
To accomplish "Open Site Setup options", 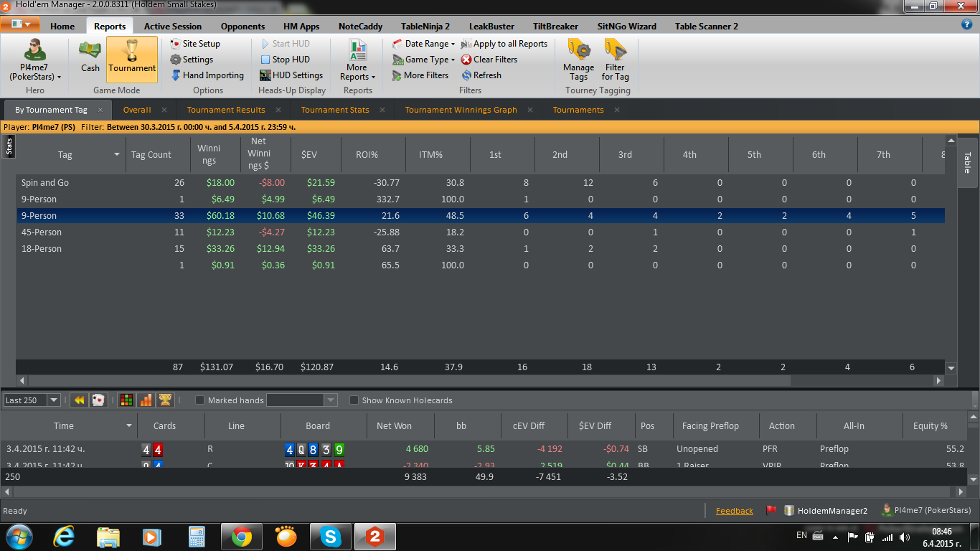I will (x=195, y=44).
